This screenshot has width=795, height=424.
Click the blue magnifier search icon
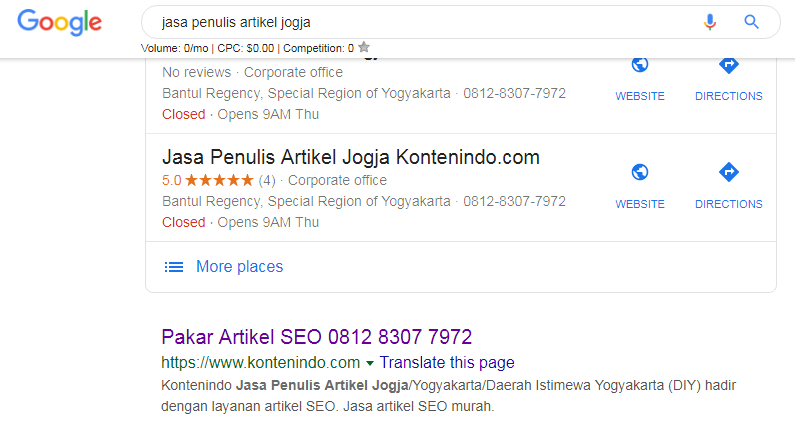pyautogui.click(x=751, y=22)
